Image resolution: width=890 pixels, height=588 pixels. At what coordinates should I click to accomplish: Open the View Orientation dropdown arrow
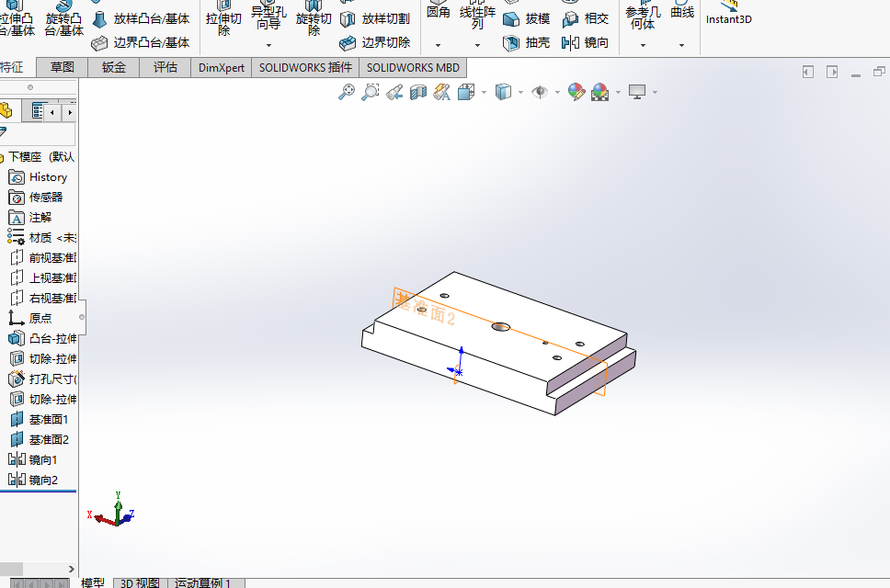pos(484,92)
